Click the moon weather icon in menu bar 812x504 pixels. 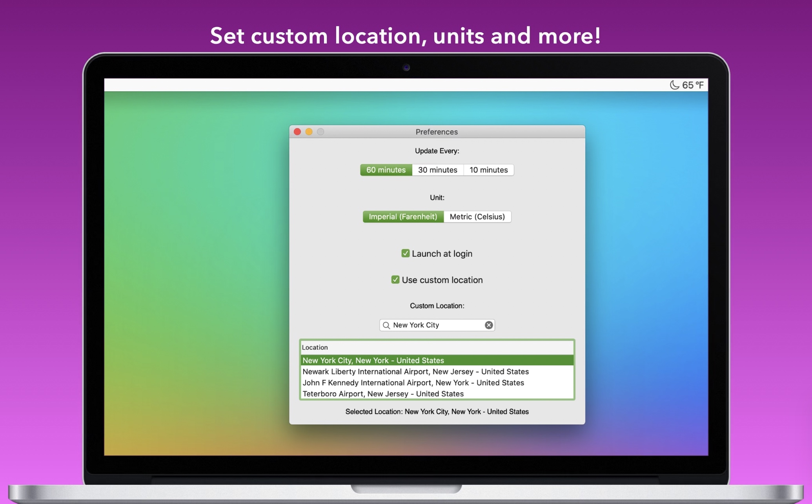674,85
